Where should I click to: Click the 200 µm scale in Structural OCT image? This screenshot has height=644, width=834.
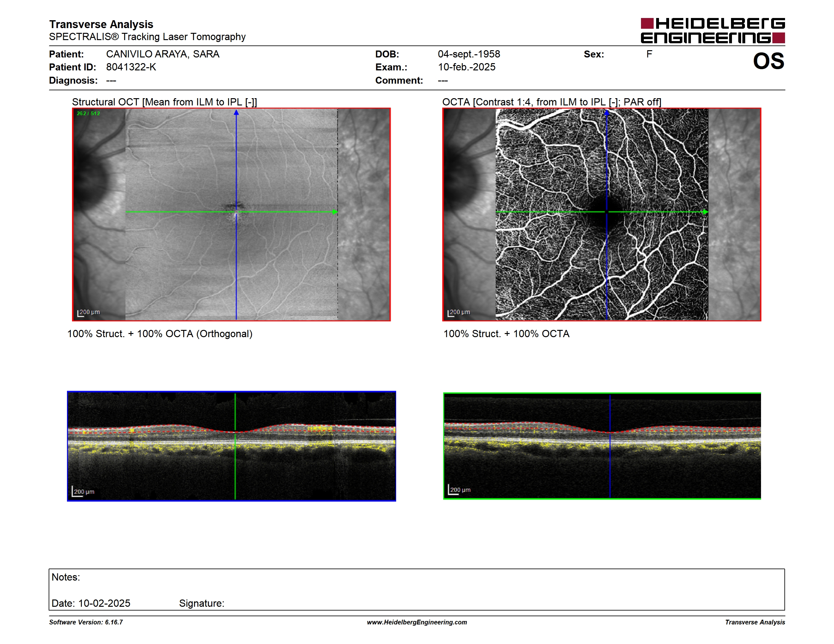(88, 313)
